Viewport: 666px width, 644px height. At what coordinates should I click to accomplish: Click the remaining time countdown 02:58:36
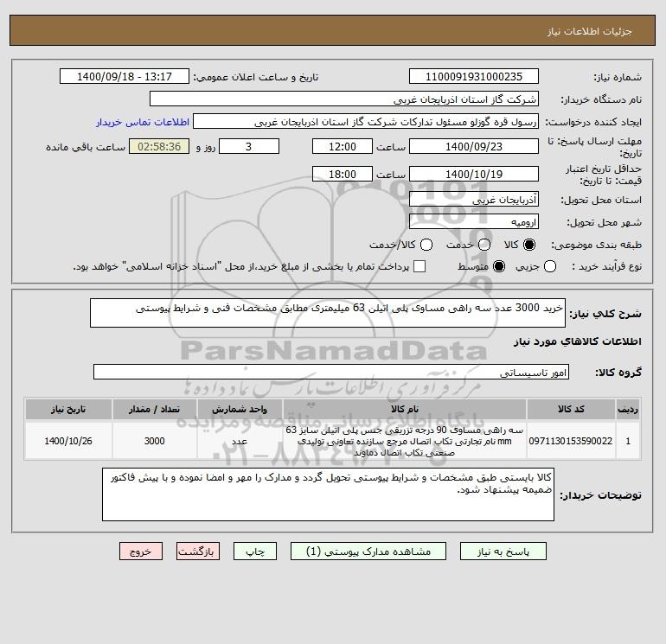159,146
